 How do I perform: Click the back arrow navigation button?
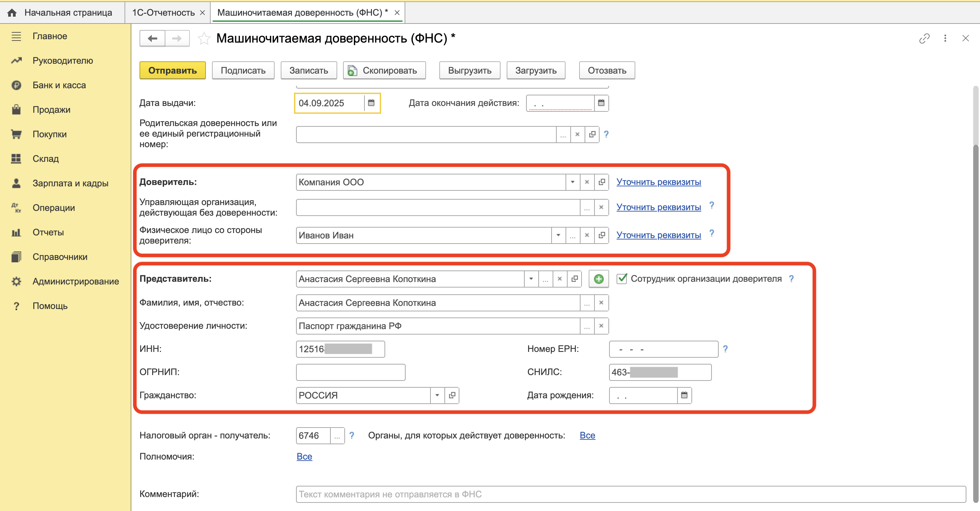(x=152, y=38)
